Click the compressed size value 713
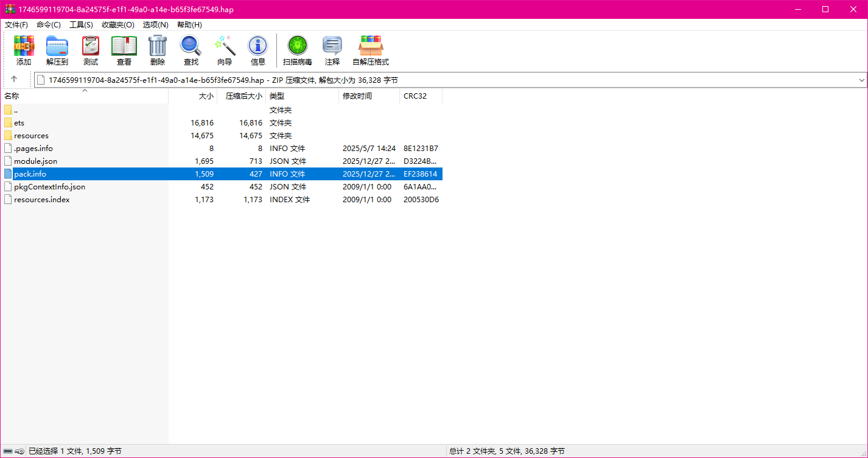The height and width of the screenshot is (458, 868). [256, 161]
